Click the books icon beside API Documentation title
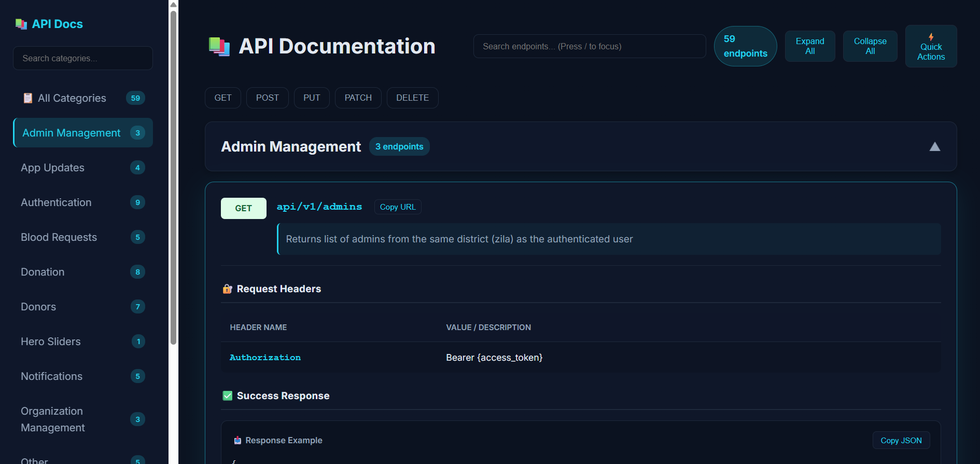Screen dimensions: 980x464 [x=219, y=46]
